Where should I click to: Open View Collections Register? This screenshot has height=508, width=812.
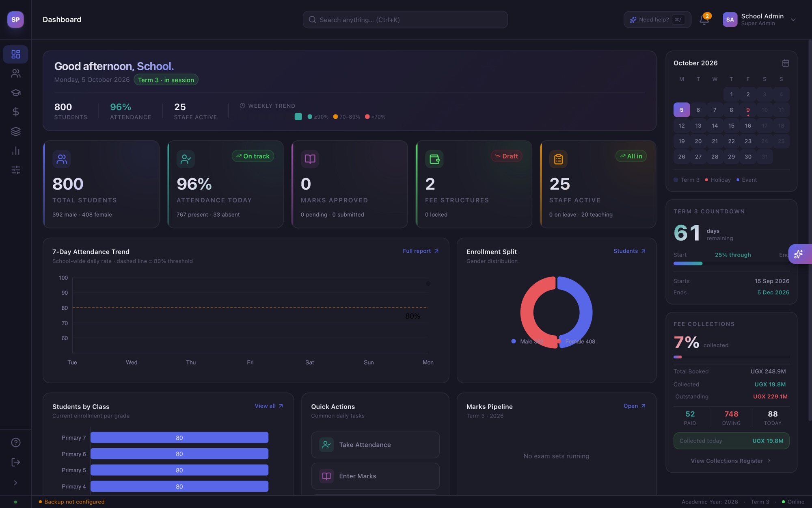point(731,461)
